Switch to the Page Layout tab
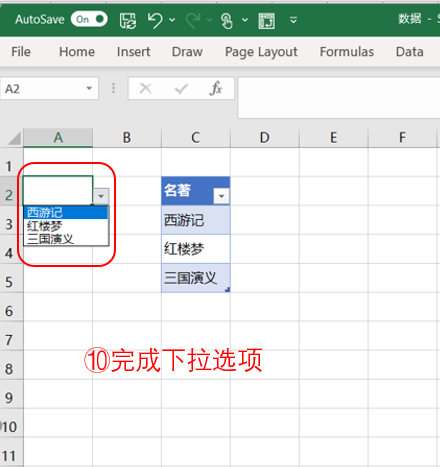Viewport: 440px width, 467px height. 261,52
